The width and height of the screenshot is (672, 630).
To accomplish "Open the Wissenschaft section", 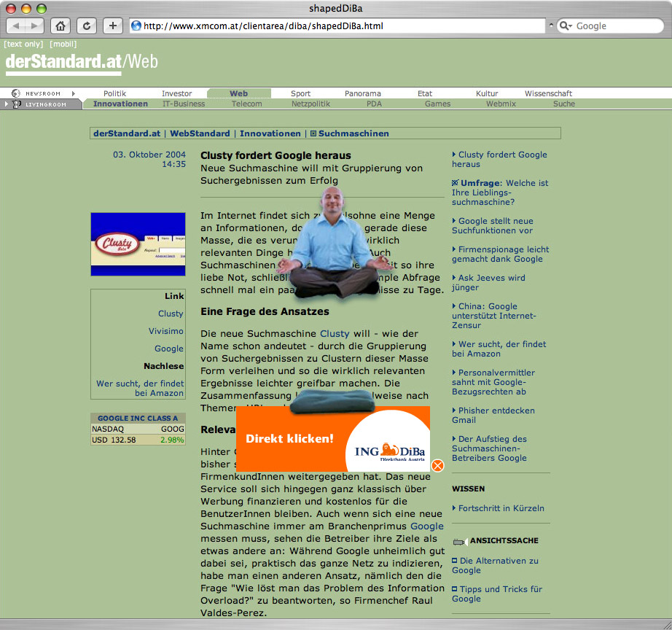I will point(548,93).
